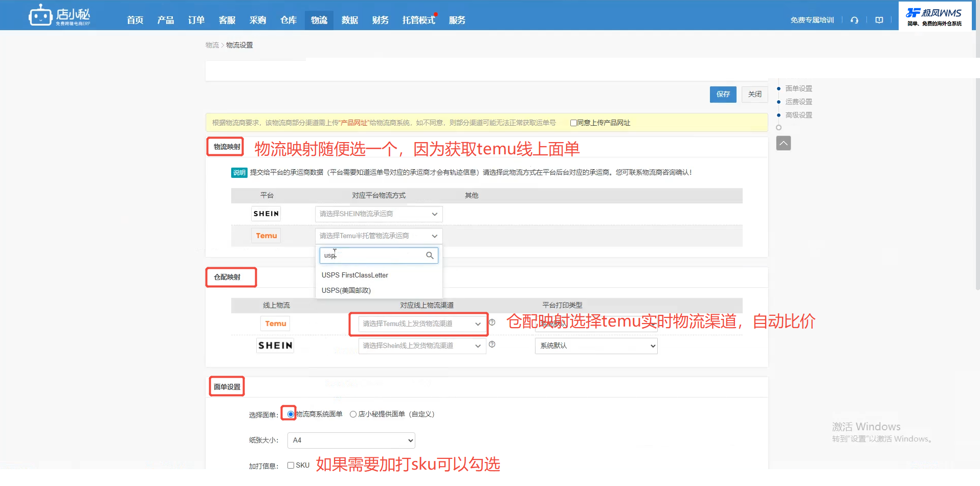
Task: Click the search magnifier in carrier dropdown
Action: pos(430,256)
